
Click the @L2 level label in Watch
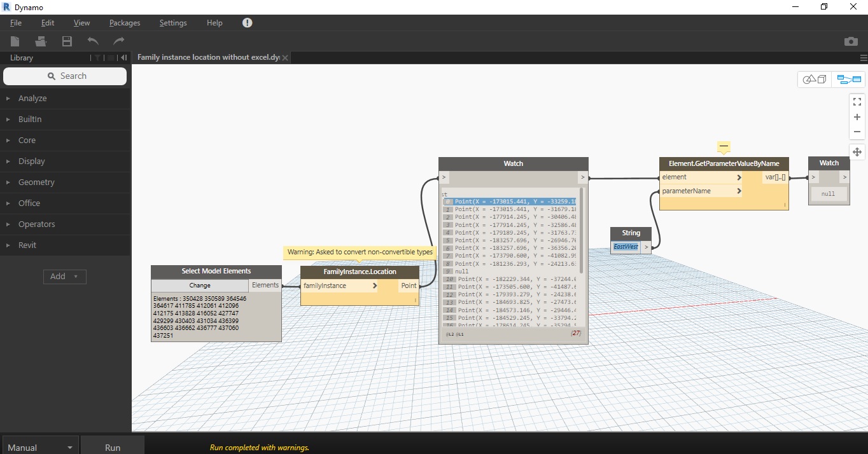451,333
